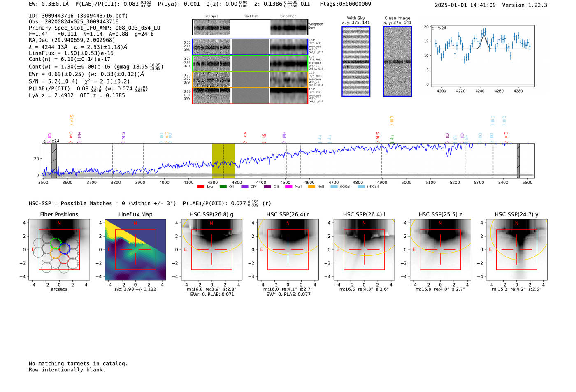Click the Gaussian emission line fit plot
Screen dimensions: 576x392
point(483,56)
